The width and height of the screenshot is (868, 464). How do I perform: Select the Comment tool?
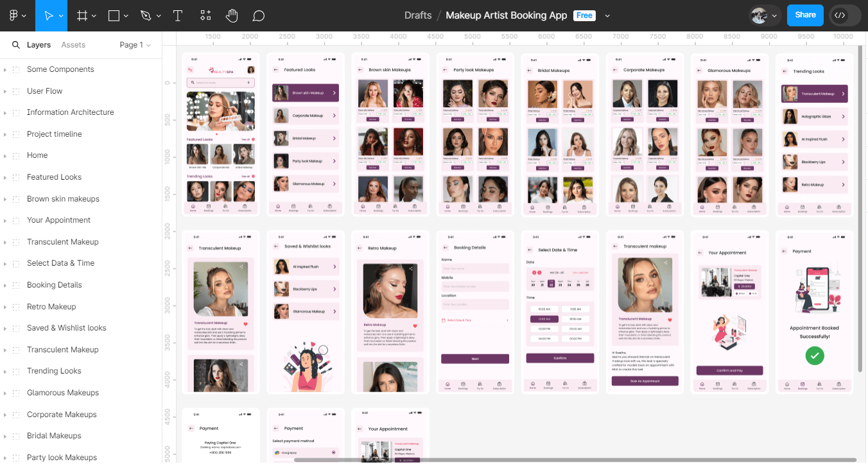pos(258,15)
